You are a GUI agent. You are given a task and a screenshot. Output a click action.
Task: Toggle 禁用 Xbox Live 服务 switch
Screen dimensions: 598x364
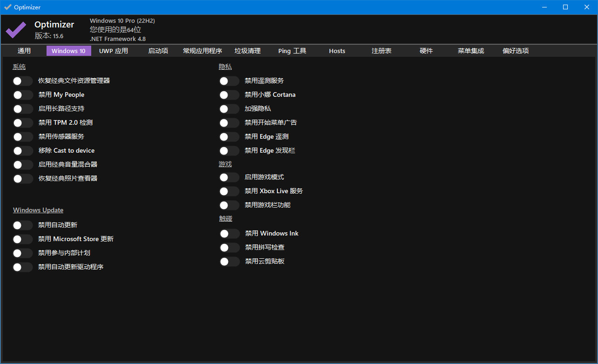229,191
